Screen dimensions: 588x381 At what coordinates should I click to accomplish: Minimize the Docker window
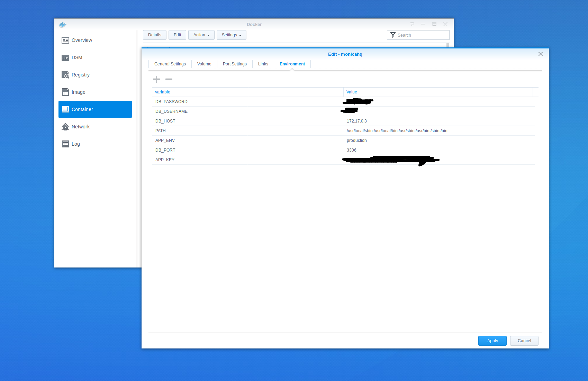[423, 24]
